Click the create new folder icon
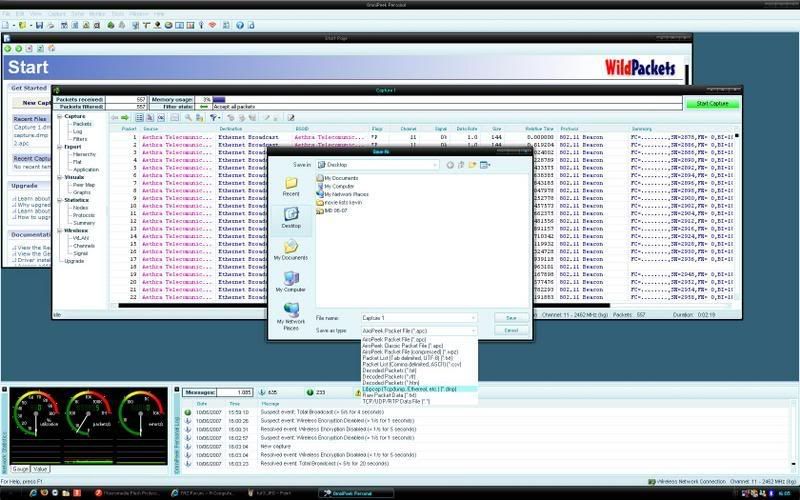 click(x=473, y=164)
